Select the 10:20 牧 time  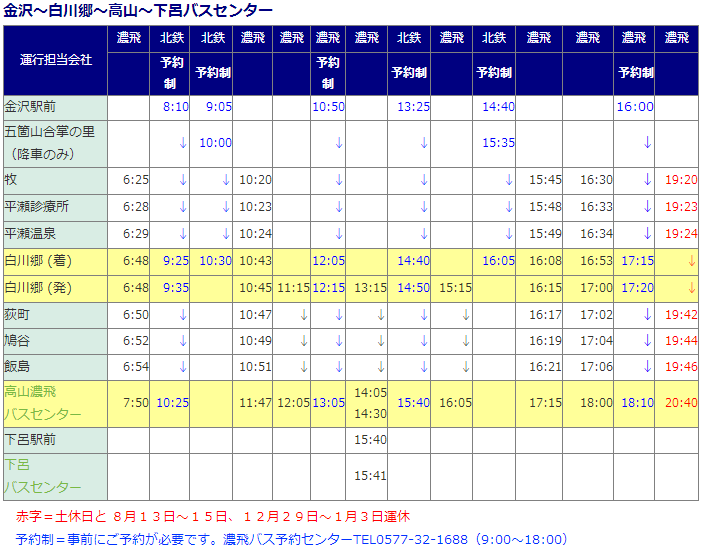[x=255, y=180]
